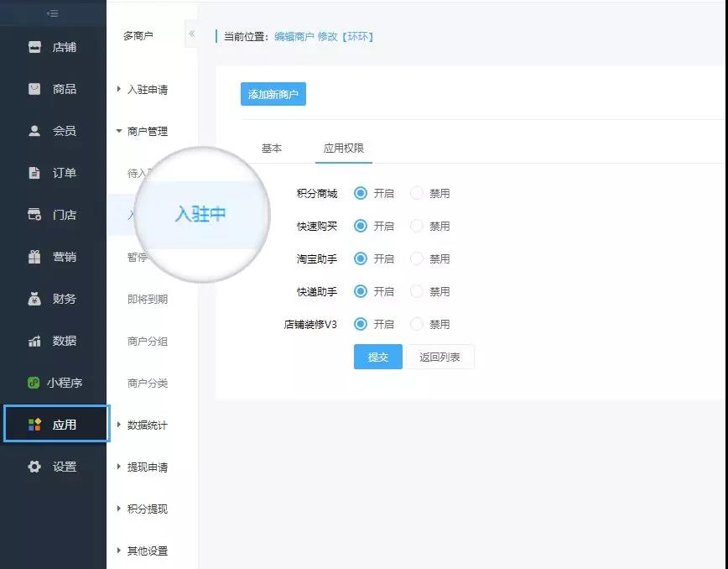Viewport: 728px width, 569px height.
Task: Open the 店铺 shop icon
Action: pos(34,47)
